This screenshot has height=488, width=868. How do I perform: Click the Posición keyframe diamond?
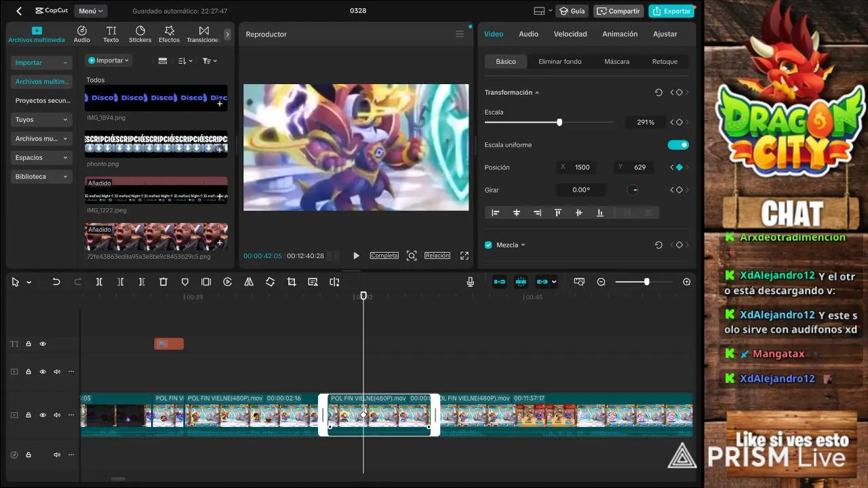coord(679,167)
